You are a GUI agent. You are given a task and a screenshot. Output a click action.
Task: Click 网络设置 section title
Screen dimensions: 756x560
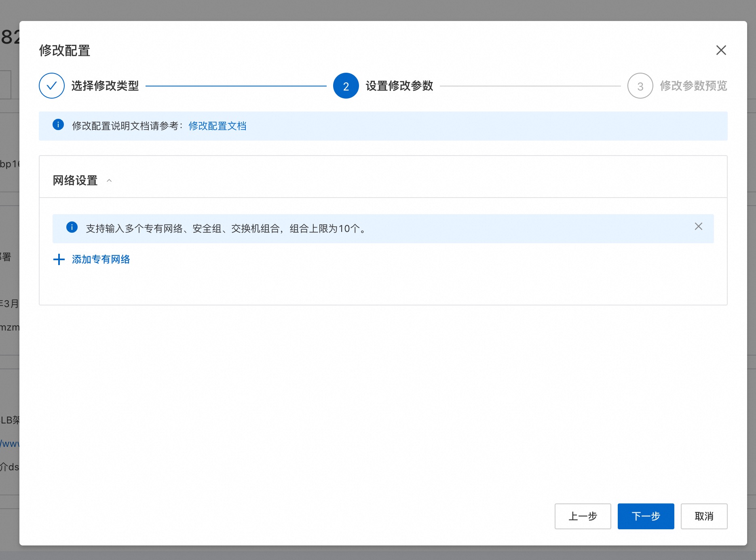[75, 181]
